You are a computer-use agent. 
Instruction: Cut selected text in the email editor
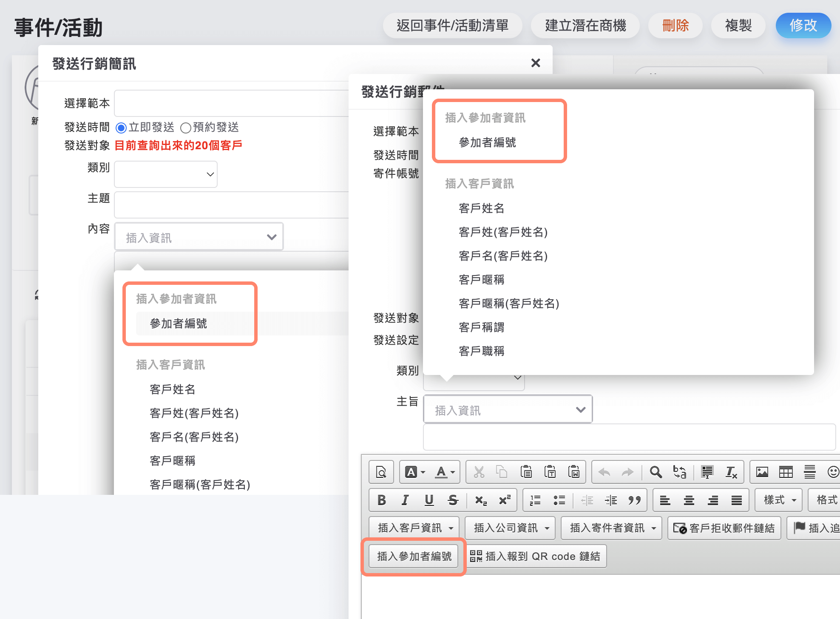tap(480, 472)
